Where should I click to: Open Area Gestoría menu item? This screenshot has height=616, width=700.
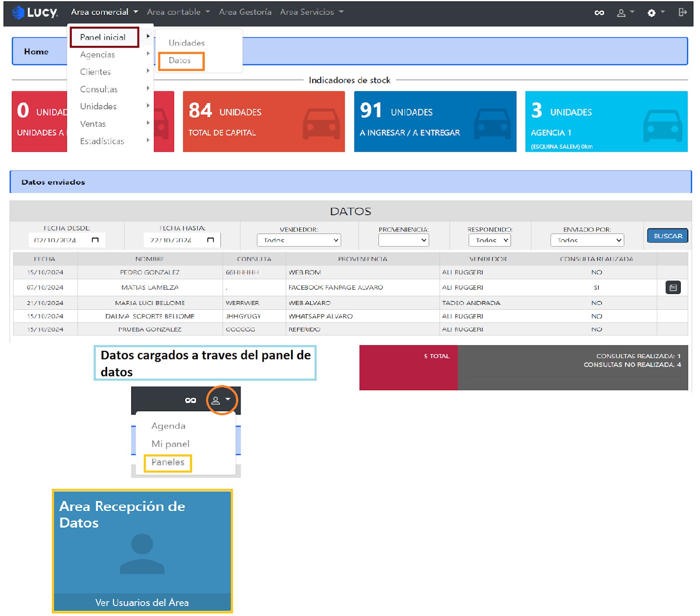coord(245,12)
